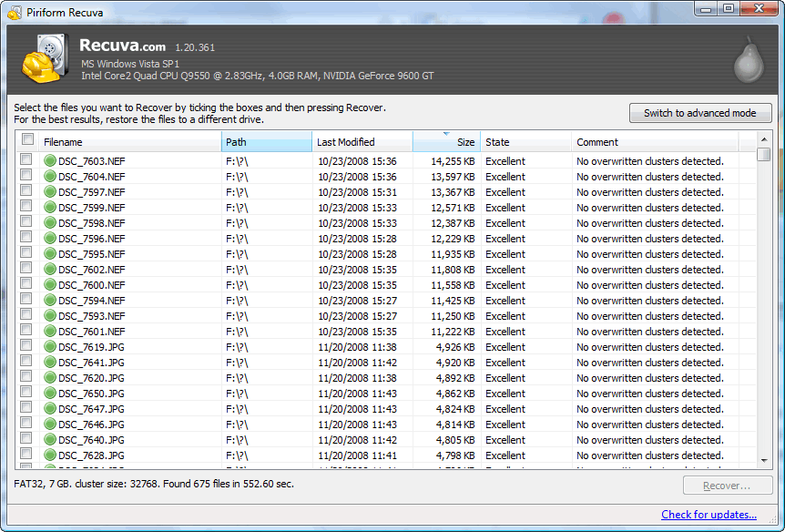Sort by the Comment column header
The height and width of the screenshot is (532, 785).
[x=655, y=142]
